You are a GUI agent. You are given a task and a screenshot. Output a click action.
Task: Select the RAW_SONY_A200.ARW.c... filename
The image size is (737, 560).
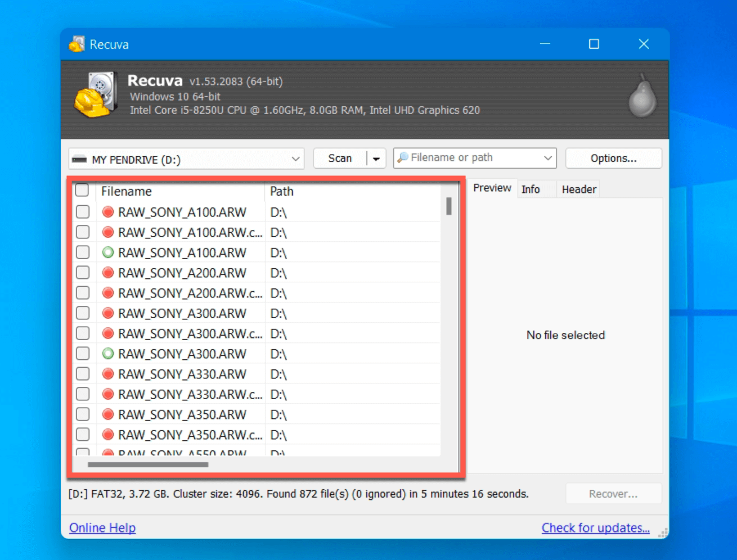pyautogui.click(x=190, y=293)
